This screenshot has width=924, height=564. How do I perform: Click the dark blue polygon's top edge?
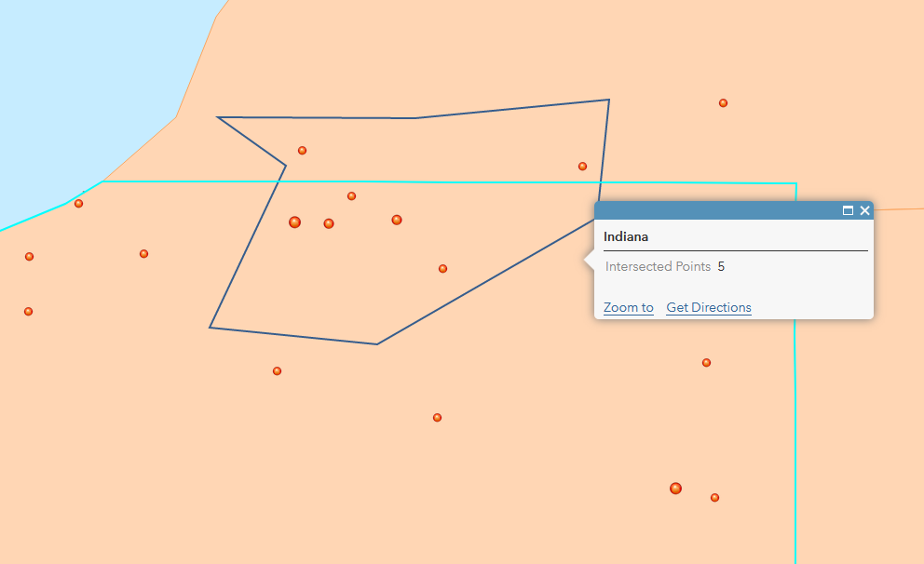(x=319, y=117)
